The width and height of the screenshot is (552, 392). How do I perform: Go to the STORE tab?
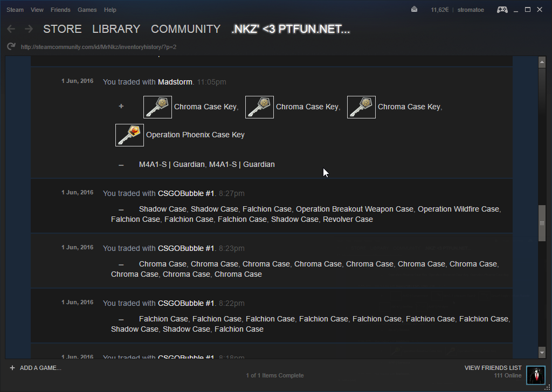pyautogui.click(x=63, y=29)
